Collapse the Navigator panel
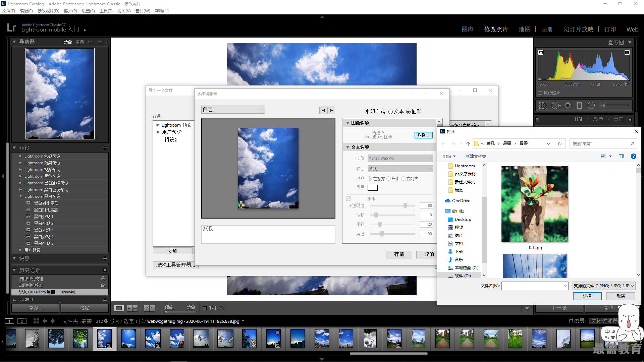The width and height of the screenshot is (644, 362). click(14, 42)
